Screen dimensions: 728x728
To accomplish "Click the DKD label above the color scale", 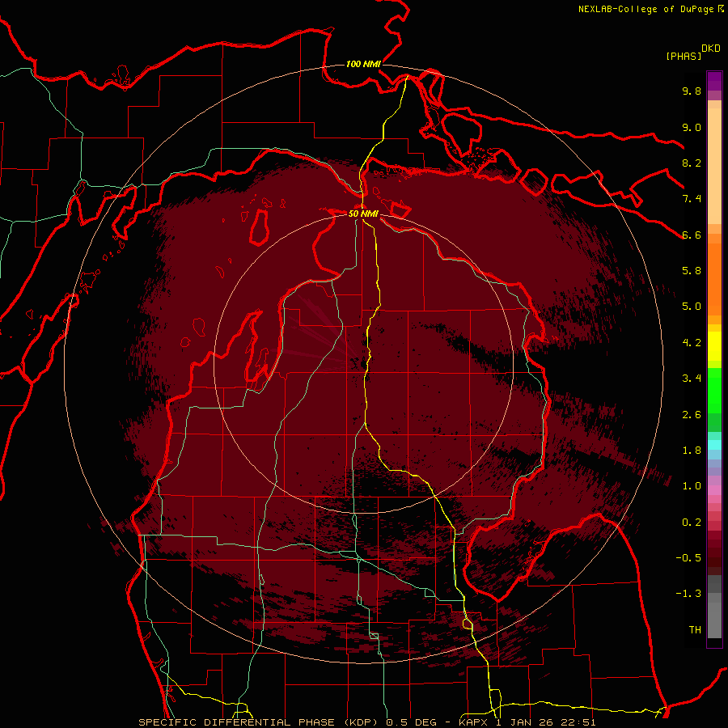I will [x=711, y=49].
